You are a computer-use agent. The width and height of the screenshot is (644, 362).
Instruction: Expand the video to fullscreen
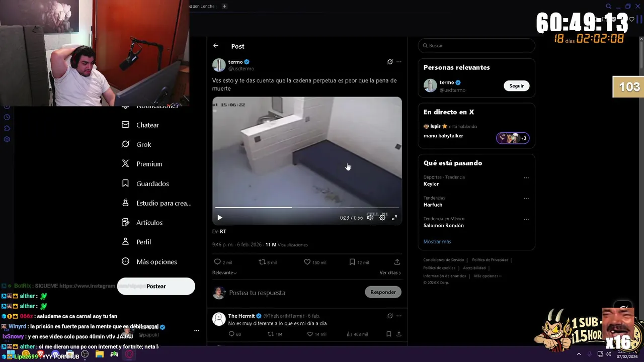click(x=394, y=218)
